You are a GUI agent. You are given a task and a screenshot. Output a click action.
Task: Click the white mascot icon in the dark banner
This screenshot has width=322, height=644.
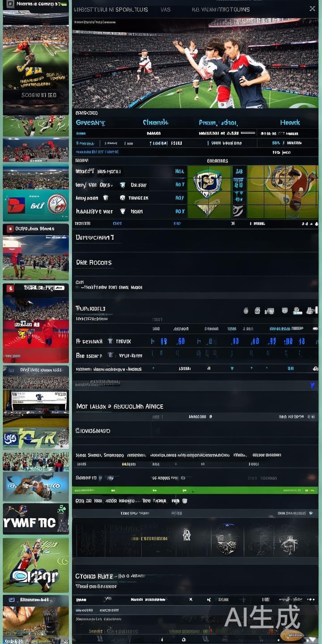click(x=186, y=534)
